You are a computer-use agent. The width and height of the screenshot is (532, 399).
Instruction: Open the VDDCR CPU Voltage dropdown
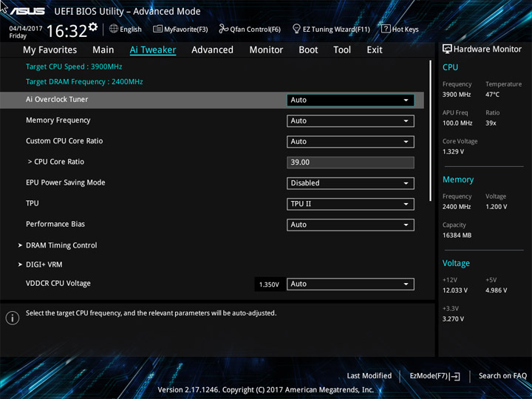point(350,284)
